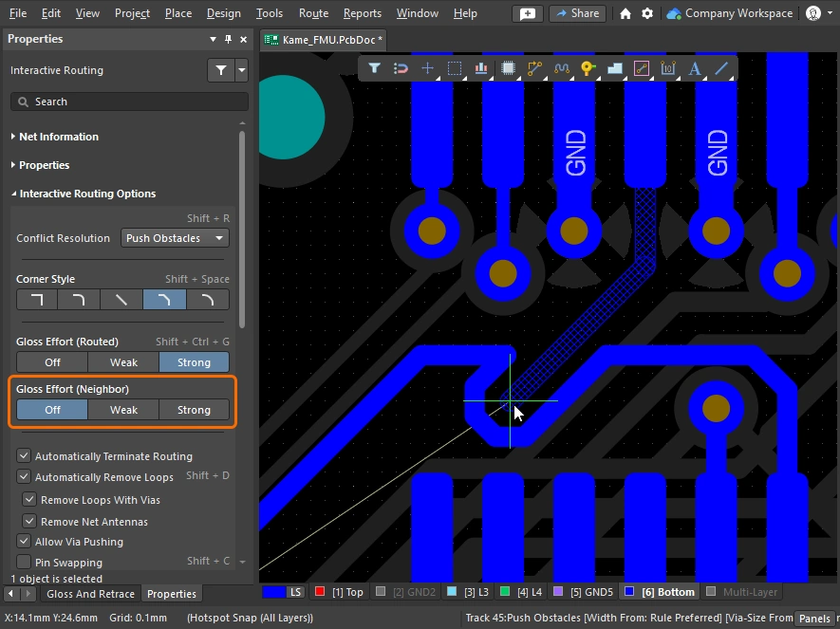Choose the 90-degree corner style

37,300
